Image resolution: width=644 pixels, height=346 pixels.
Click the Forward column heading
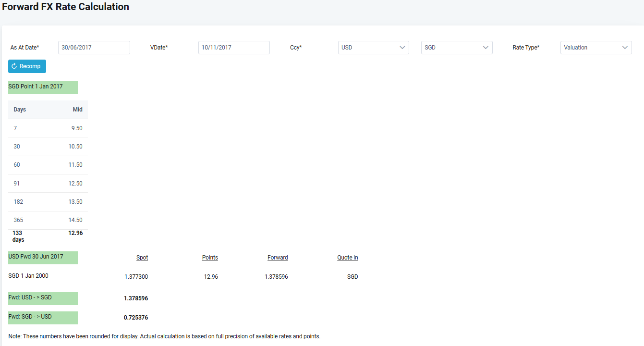[278, 258]
